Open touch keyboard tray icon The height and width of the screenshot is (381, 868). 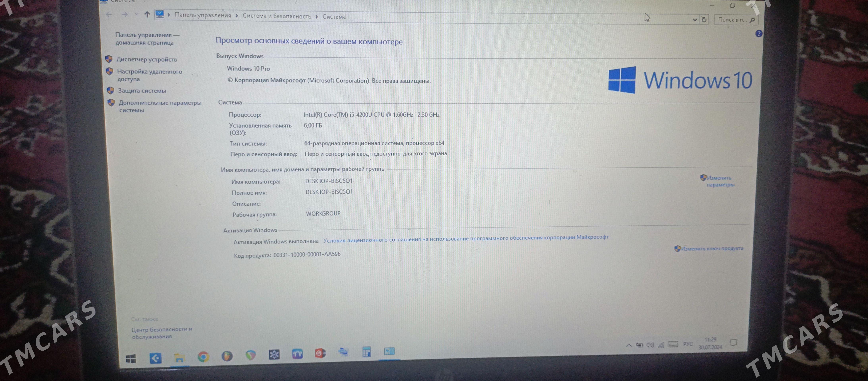coord(673,344)
